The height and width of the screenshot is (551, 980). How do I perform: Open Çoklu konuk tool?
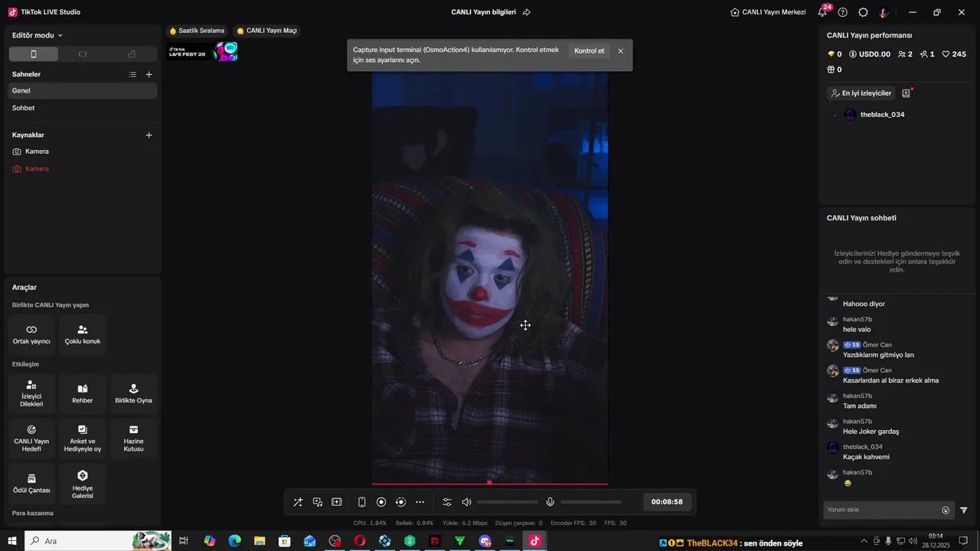coord(83,334)
